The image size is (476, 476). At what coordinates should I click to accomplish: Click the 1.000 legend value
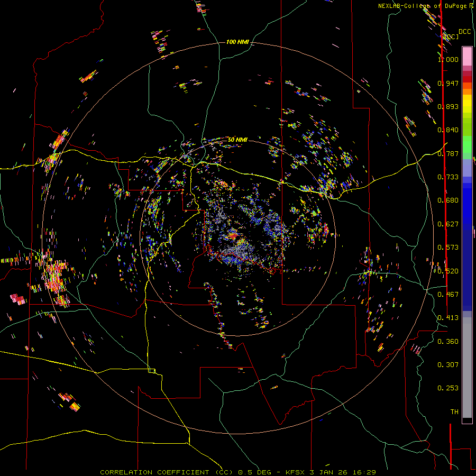point(448,59)
